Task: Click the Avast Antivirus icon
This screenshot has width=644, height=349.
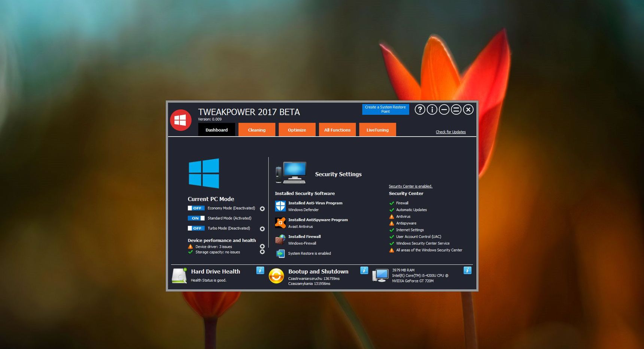Action: click(280, 223)
